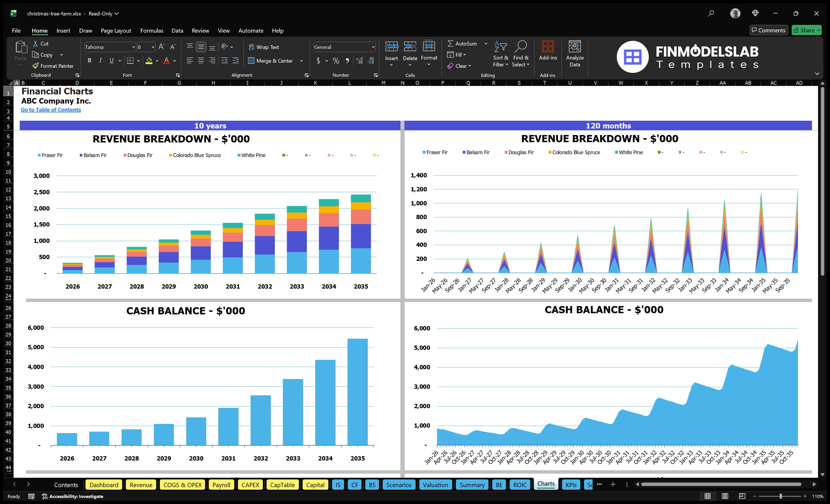The width and height of the screenshot is (830, 504).
Task: Toggle italic formatting
Action: (x=100, y=60)
